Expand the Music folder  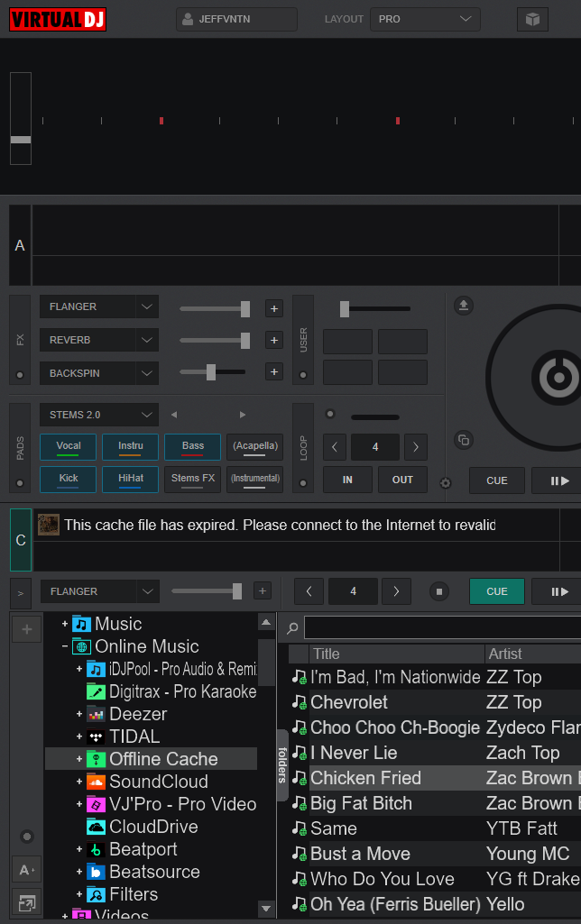click(65, 624)
